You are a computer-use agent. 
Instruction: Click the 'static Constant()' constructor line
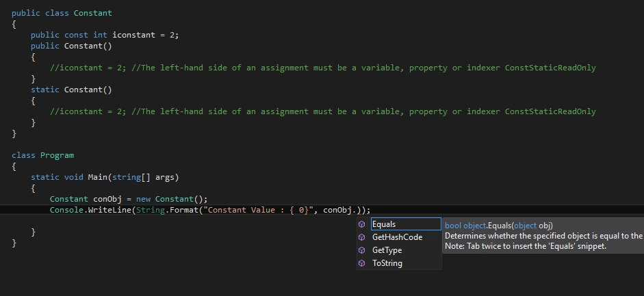pos(71,90)
